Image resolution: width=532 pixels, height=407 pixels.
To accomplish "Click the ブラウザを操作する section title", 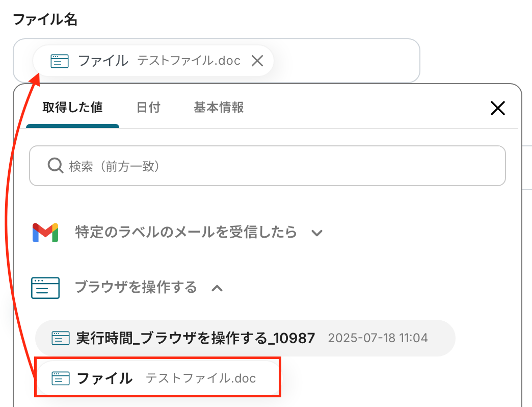I will tap(136, 288).
